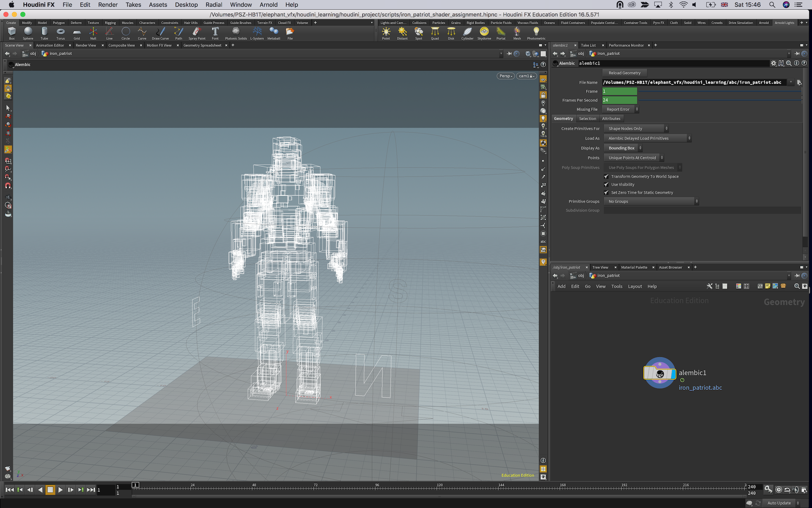Open the Render menu
This screenshot has height=508, width=812.
108,5
